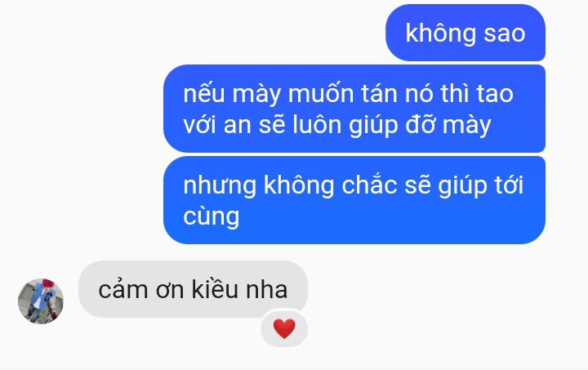Tap the words "thì tao" in blue message

[x=477, y=93]
